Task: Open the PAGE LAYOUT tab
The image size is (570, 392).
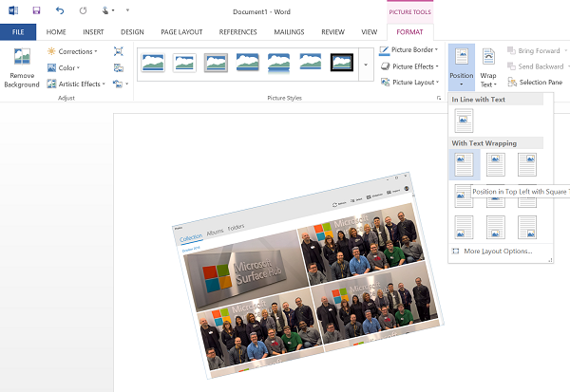Action: point(180,31)
